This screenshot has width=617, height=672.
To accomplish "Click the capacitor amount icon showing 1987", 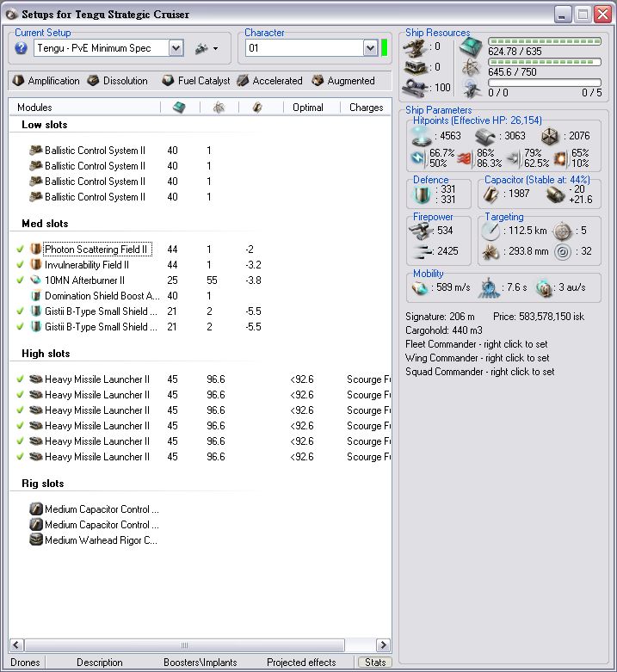I will pos(491,194).
